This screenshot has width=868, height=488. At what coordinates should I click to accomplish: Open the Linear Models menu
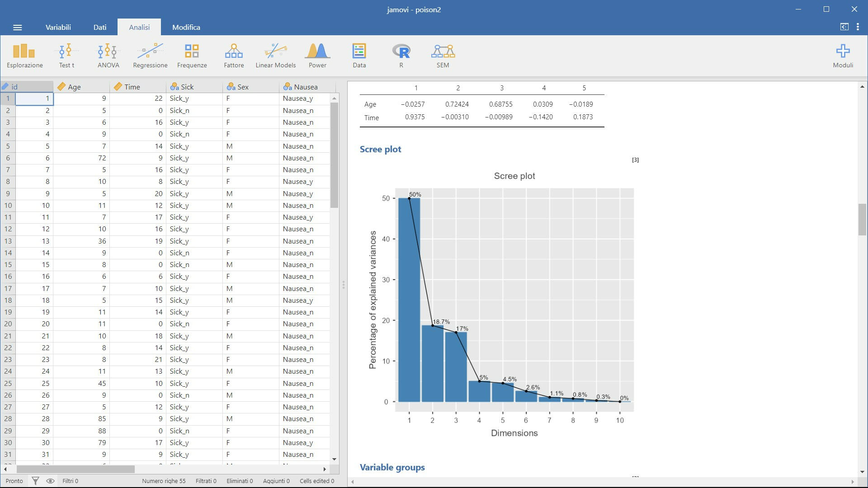click(x=275, y=56)
